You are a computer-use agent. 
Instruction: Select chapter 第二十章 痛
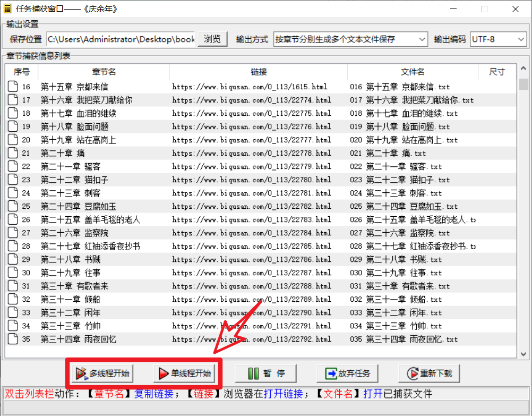[x=63, y=153]
